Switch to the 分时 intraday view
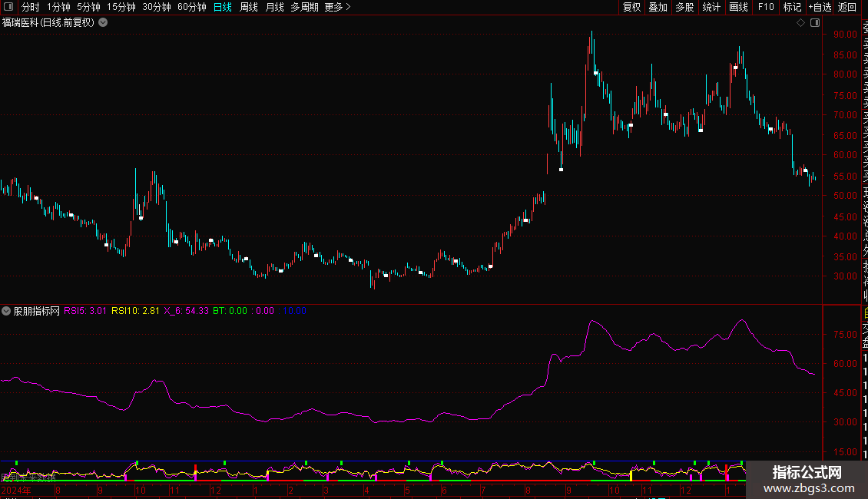 click(x=30, y=7)
